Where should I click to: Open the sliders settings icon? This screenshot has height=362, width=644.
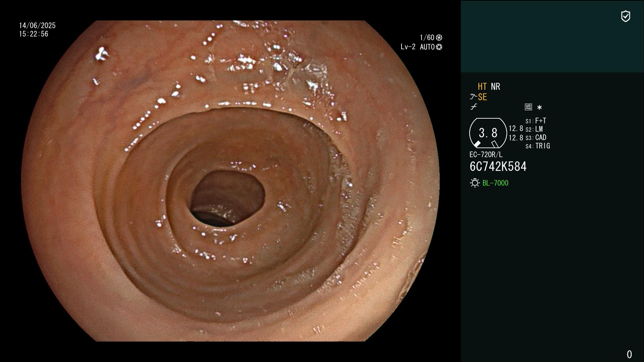(x=528, y=107)
